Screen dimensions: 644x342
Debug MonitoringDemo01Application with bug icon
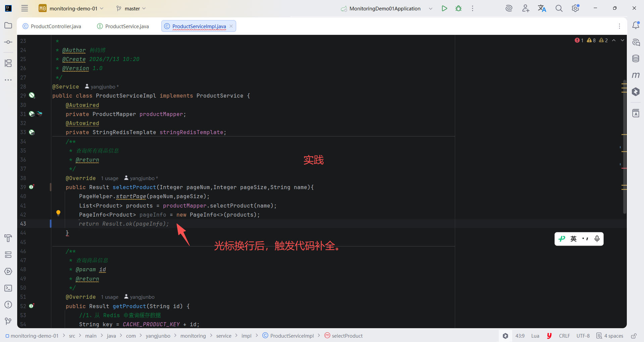click(x=459, y=8)
